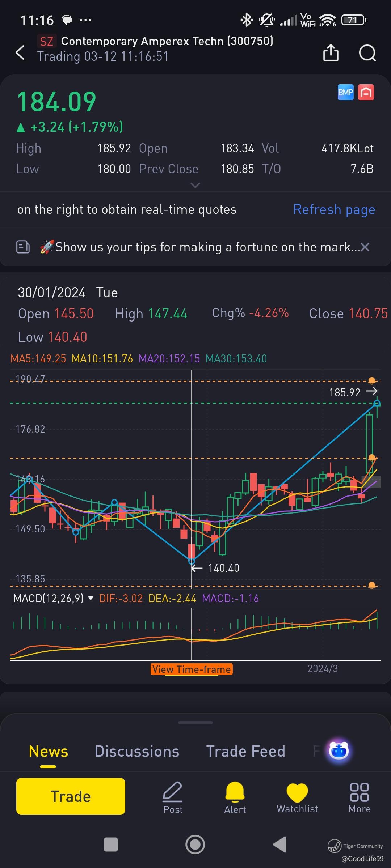Tap the MA30:153.40 label
Screen dimensions: 391x868
tap(236, 358)
